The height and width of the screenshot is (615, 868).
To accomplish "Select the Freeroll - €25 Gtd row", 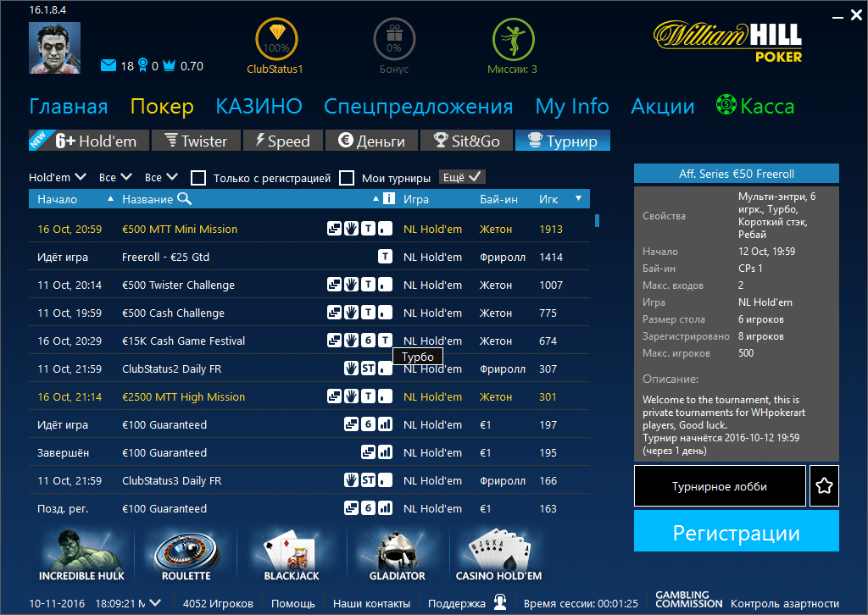I will [x=309, y=257].
